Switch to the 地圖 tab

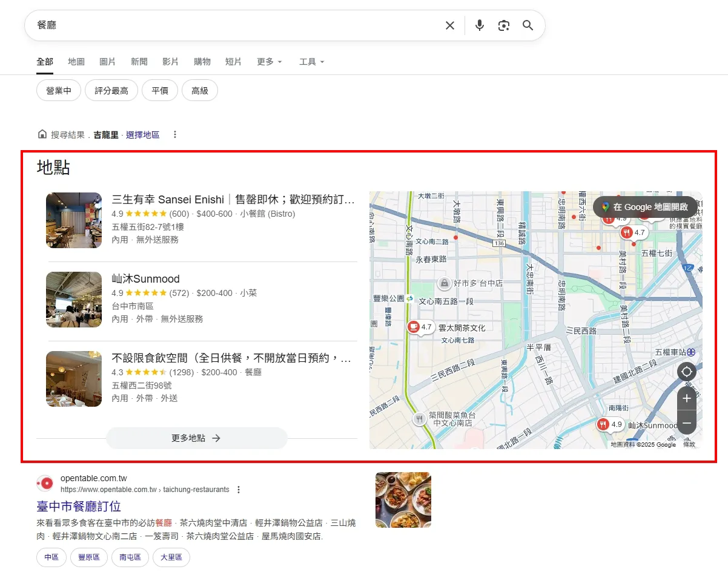(x=76, y=61)
